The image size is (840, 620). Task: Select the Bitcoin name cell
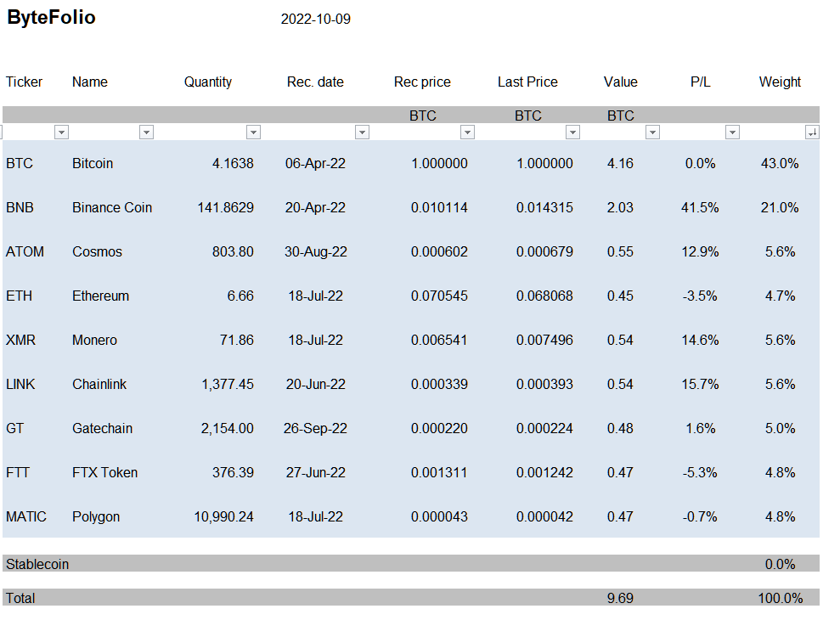[93, 163]
